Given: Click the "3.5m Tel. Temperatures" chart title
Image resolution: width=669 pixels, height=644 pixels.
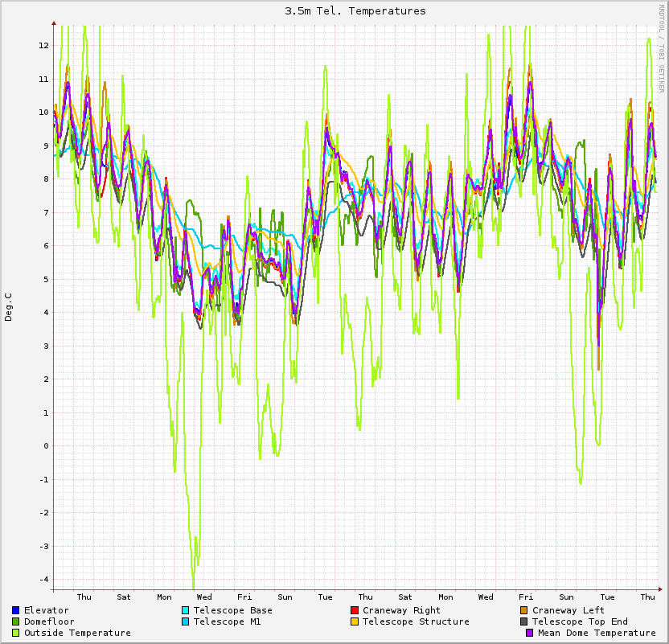Looking at the screenshot, I should pyautogui.click(x=355, y=11).
